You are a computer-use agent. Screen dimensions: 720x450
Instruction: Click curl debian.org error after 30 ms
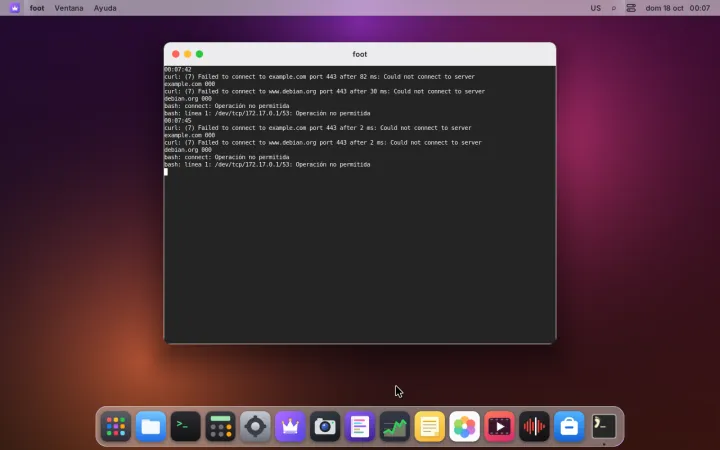[x=325, y=91]
